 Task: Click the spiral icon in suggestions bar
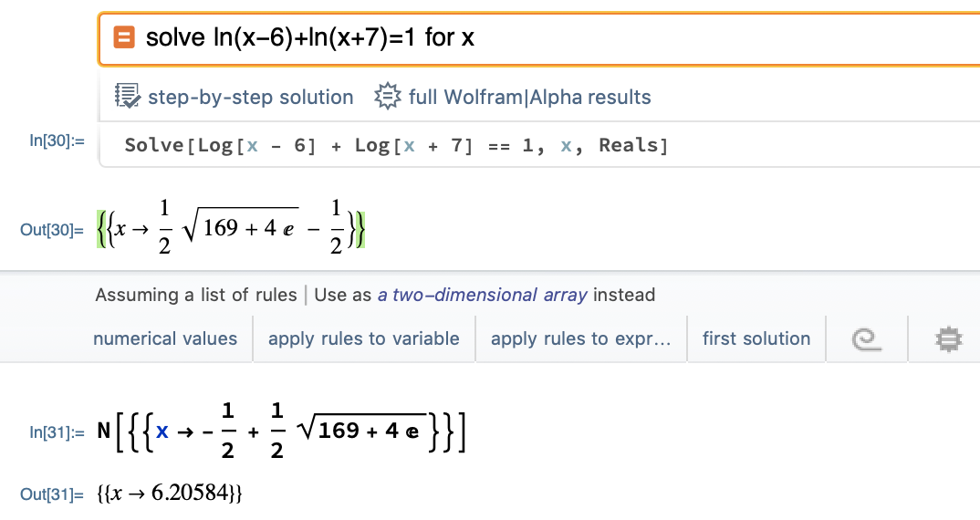click(x=864, y=339)
